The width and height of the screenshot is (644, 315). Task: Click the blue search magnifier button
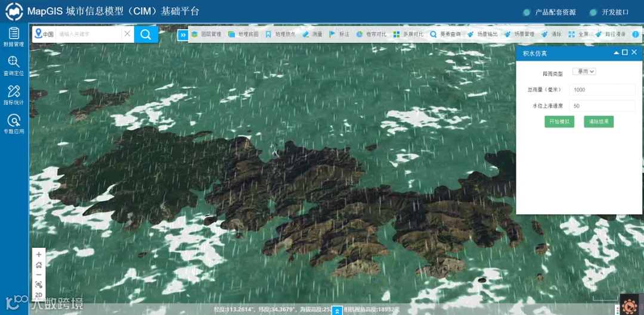point(146,35)
